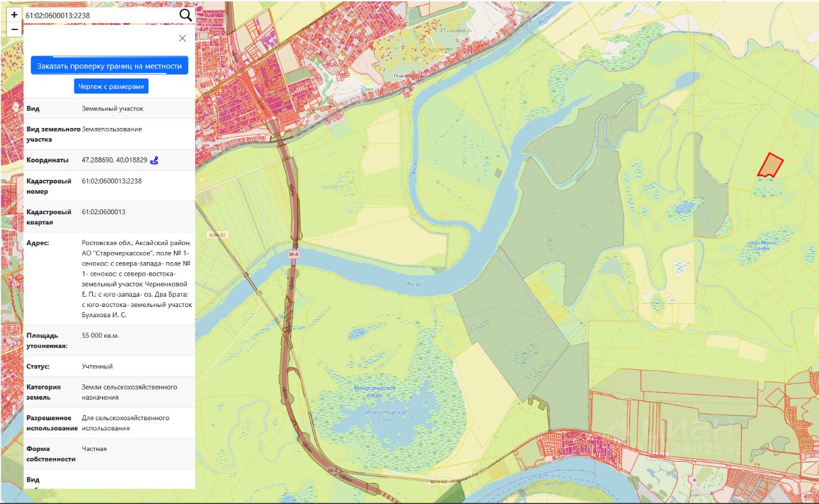Click the status value «Учтенный»

(x=97, y=366)
